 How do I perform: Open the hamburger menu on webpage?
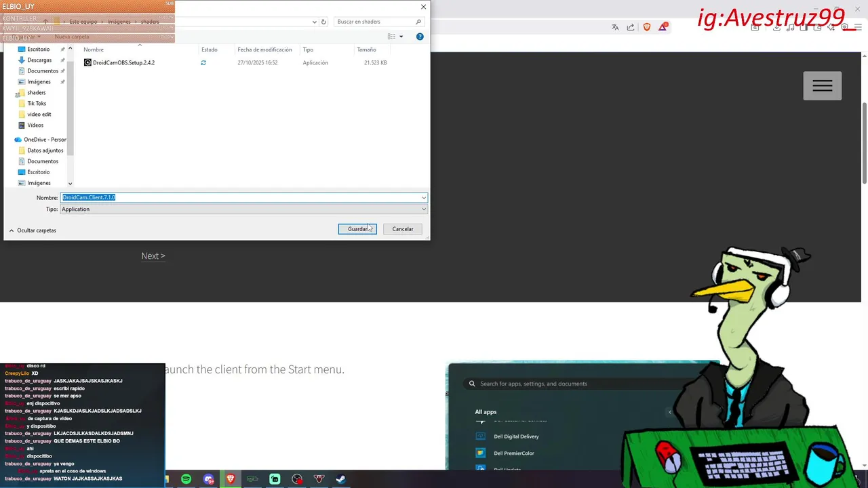(x=823, y=86)
